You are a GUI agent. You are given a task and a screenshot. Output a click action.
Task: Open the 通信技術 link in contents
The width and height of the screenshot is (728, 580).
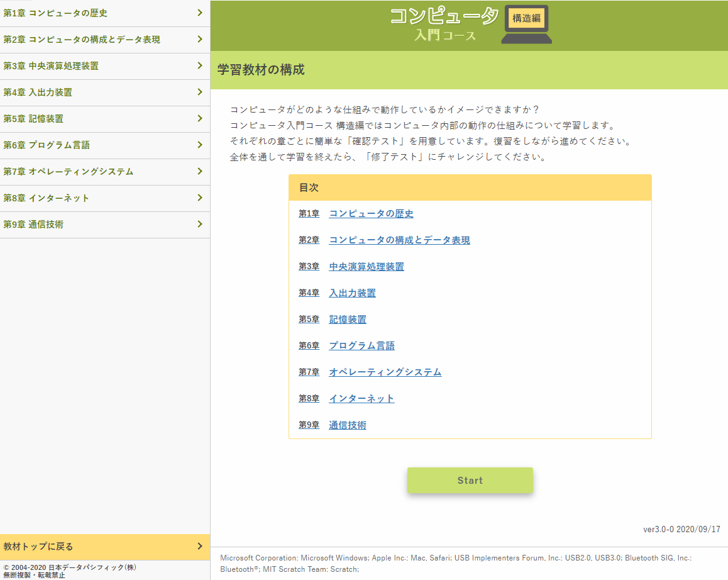[348, 425]
